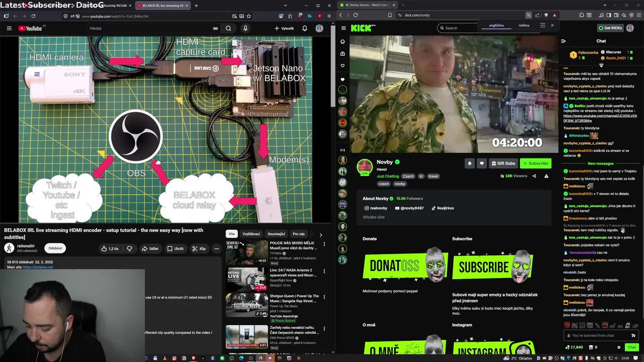Collapse the Kick chat panel
644x362 pixels.
[x=563, y=41]
